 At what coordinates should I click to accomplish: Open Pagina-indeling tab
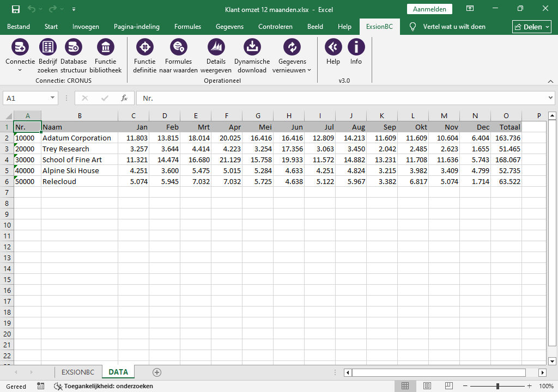137,27
